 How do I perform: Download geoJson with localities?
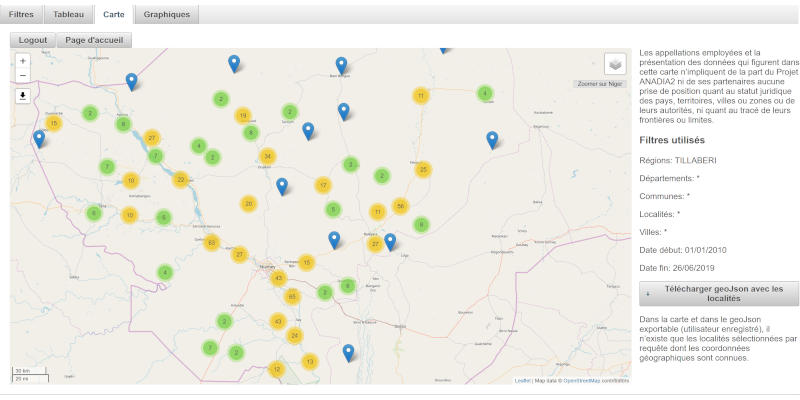[x=719, y=293]
